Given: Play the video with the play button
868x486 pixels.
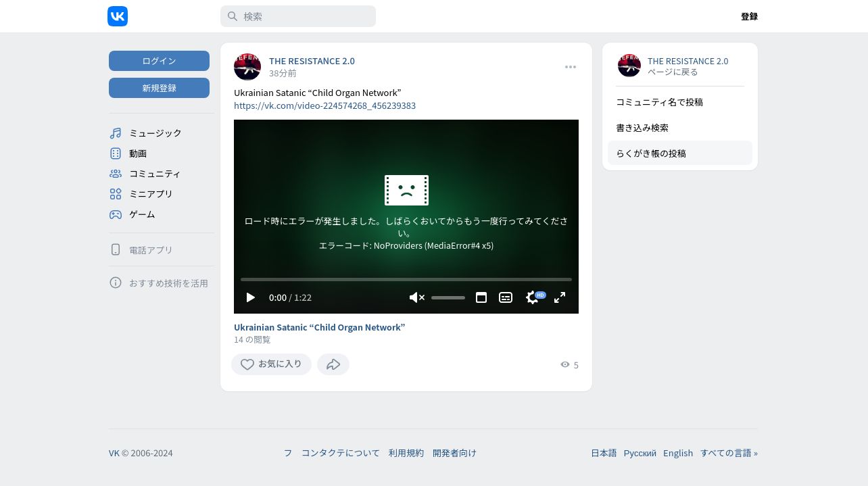Looking at the screenshot, I should [251, 297].
